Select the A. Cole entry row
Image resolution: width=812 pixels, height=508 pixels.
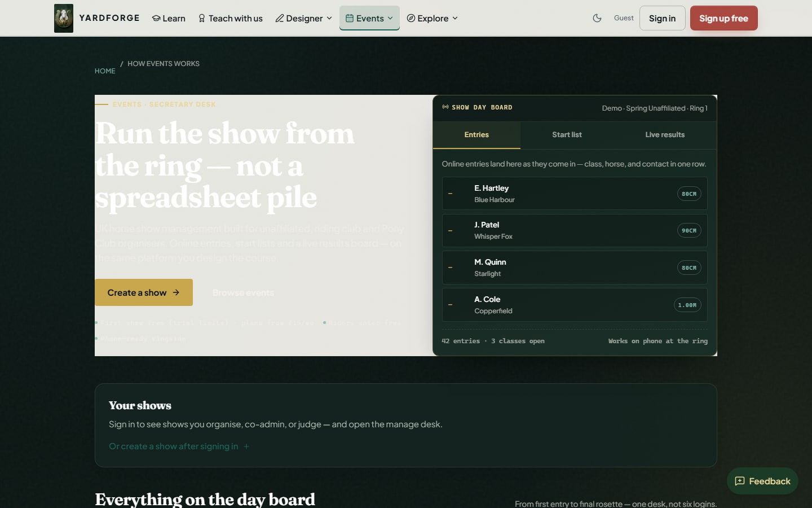point(575,305)
